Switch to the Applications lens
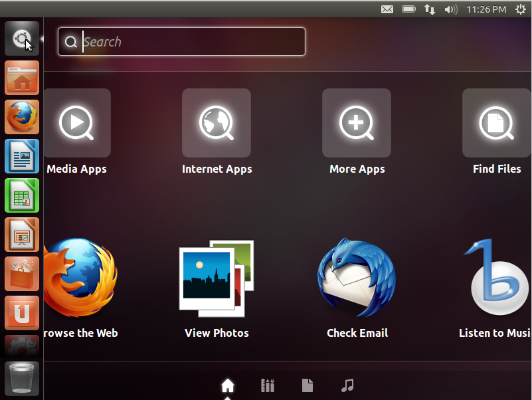 click(x=268, y=385)
